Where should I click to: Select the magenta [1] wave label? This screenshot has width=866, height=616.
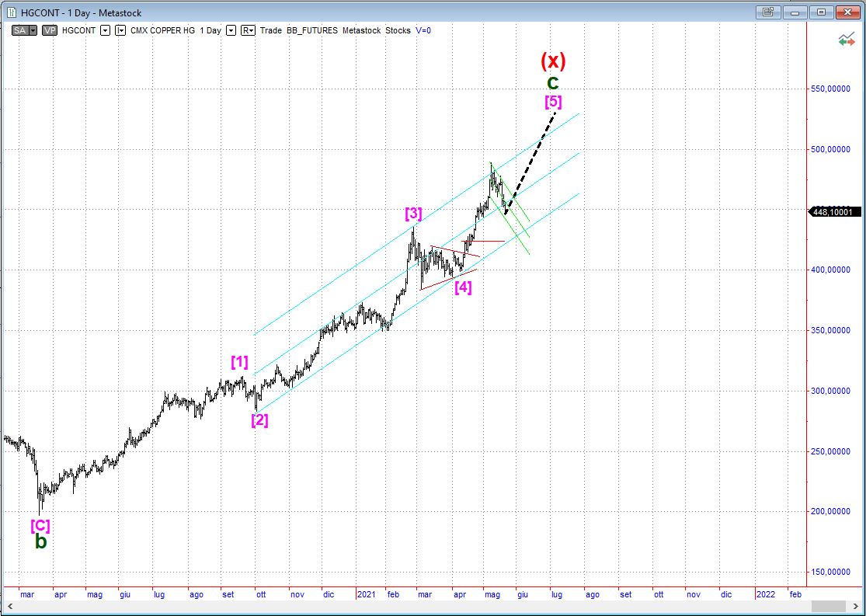click(240, 363)
